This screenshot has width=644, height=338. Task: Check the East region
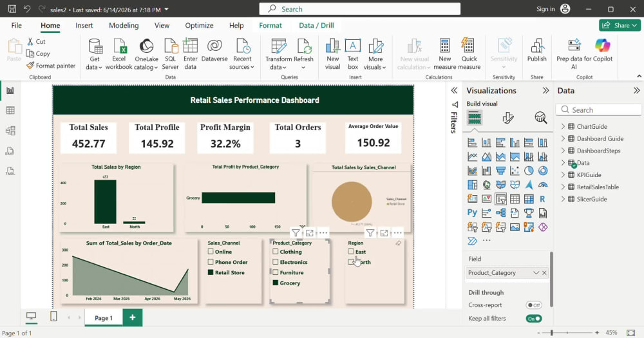351,252
